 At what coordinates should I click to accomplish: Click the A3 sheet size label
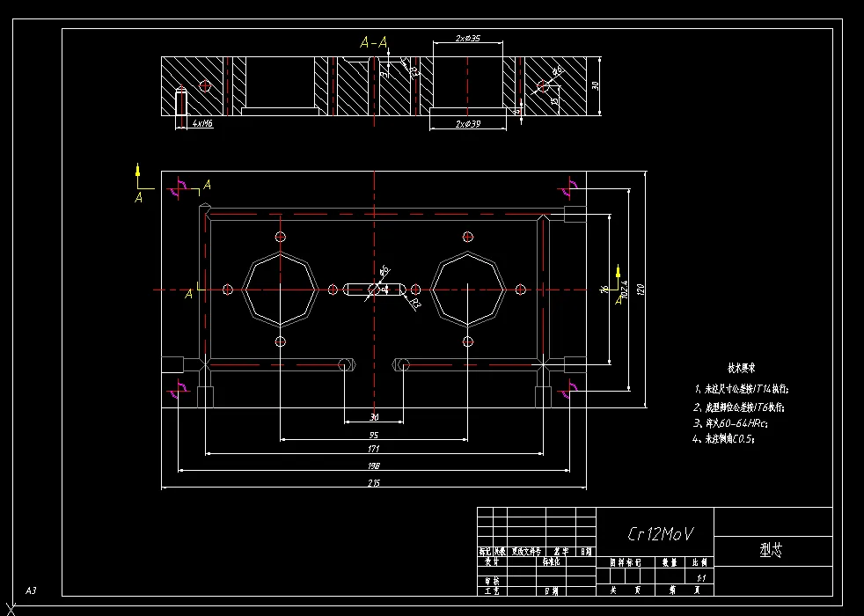tap(31, 590)
